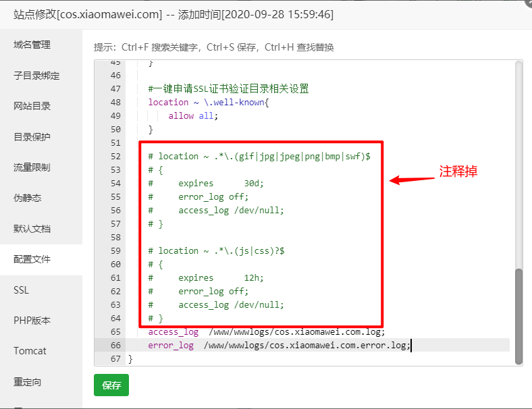The image size is (532, 409).
Task: Click '# error_log off;' on line 62
Action: click(x=198, y=292)
